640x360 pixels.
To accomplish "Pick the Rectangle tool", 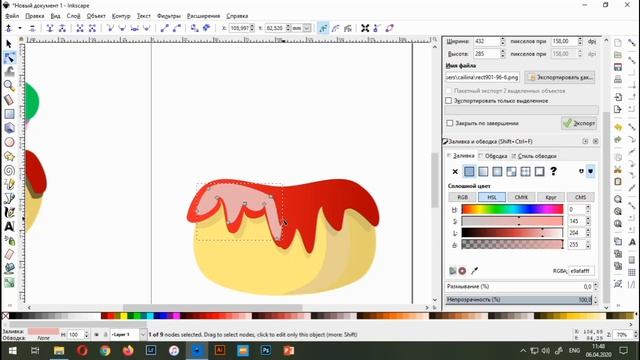I will [9, 114].
